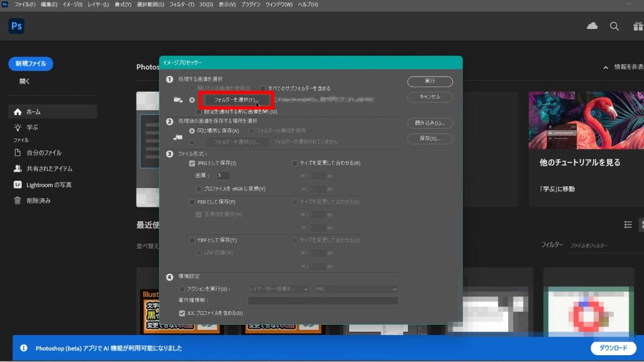Image resolution: width=644 pixels, height=362 pixels.
Task: Enable TIFF として保存 checkbox
Action: (x=192, y=240)
